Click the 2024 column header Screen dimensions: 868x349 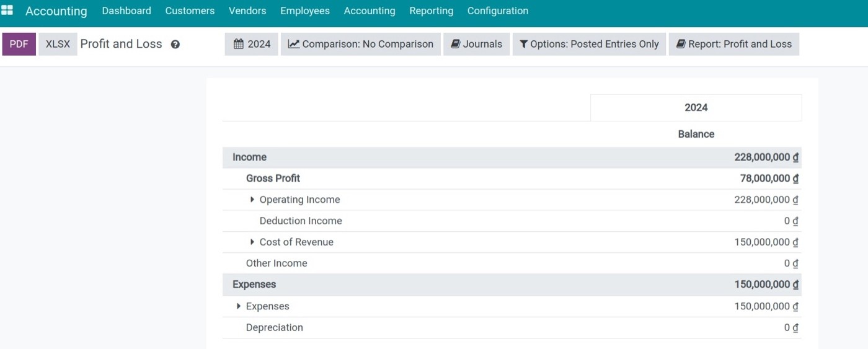pyautogui.click(x=696, y=108)
